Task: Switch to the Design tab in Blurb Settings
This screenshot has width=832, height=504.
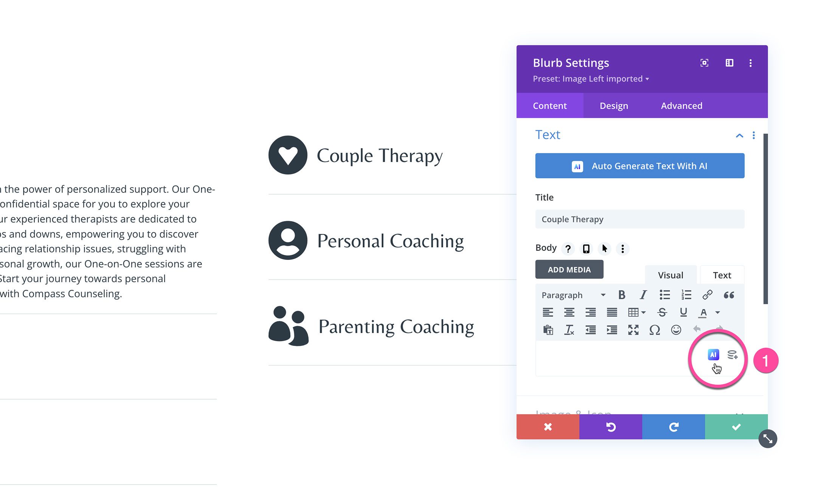Action: click(614, 105)
